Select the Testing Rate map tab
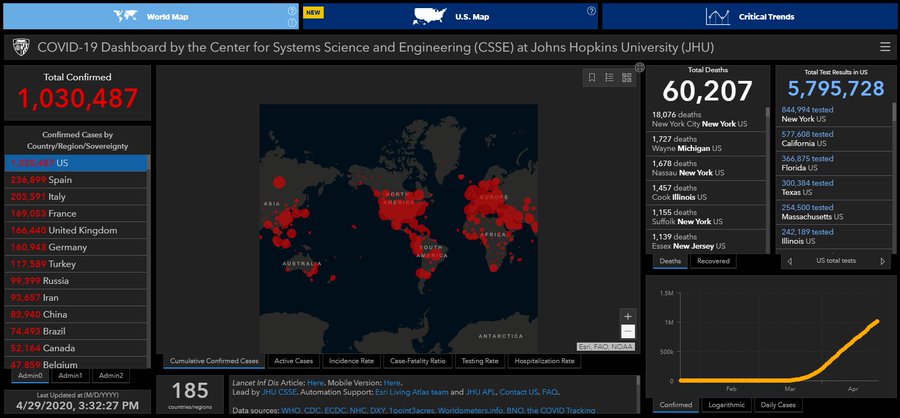The height and width of the screenshot is (418, 900). coord(478,361)
